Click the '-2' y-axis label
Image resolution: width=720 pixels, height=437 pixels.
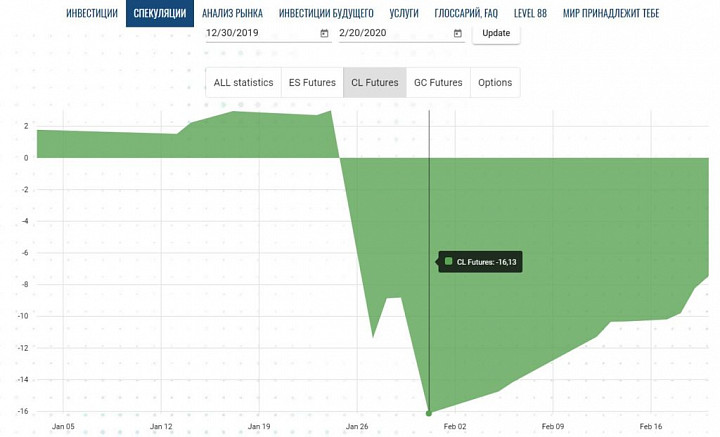(x=24, y=190)
